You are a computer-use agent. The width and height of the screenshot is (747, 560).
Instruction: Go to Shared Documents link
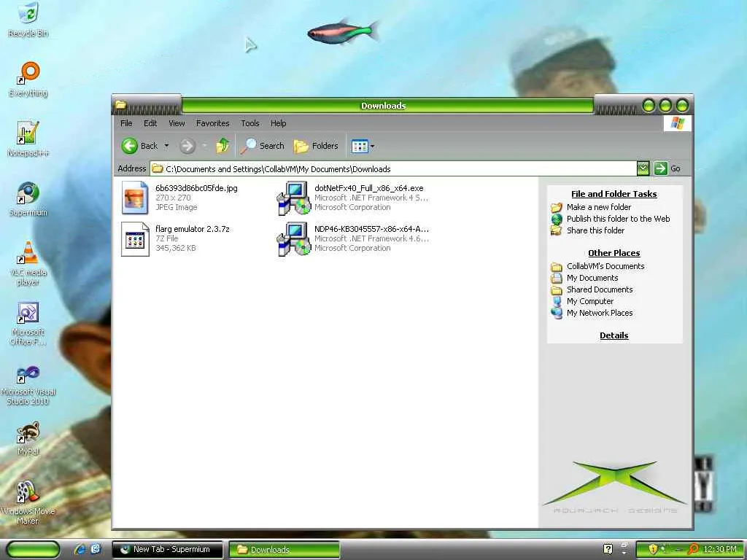600,289
